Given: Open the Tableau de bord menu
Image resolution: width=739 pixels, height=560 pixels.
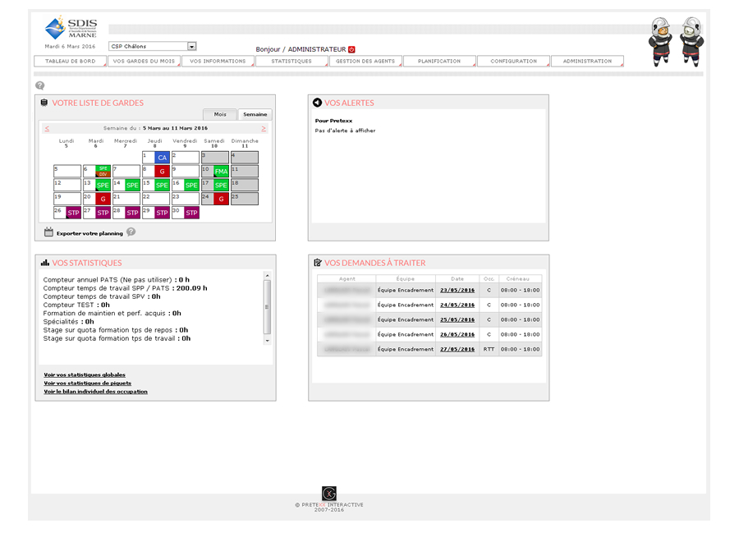Looking at the screenshot, I should pyautogui.click(x=71, y=62).
